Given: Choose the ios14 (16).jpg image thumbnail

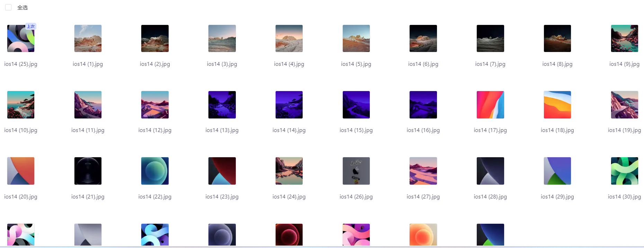Looking at the screenshot, I should pyautogui.click(x=423, y=105).
